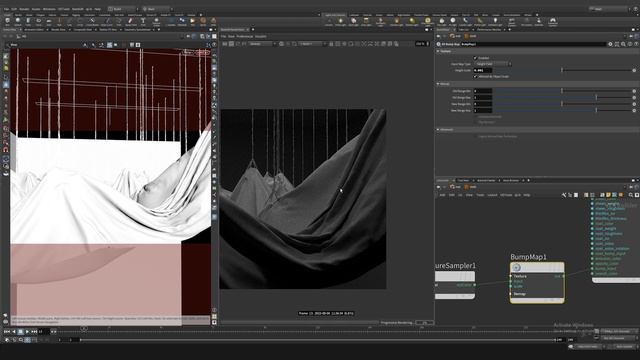Switch to the Geometry Spreadsheet pane tab
Viewport: 640px width, 360px height.
[x=137, y=30]
